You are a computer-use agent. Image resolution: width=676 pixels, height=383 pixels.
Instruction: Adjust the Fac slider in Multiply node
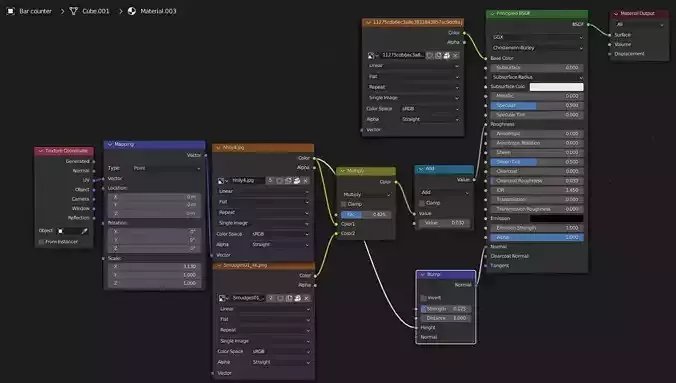coord(366,214)
